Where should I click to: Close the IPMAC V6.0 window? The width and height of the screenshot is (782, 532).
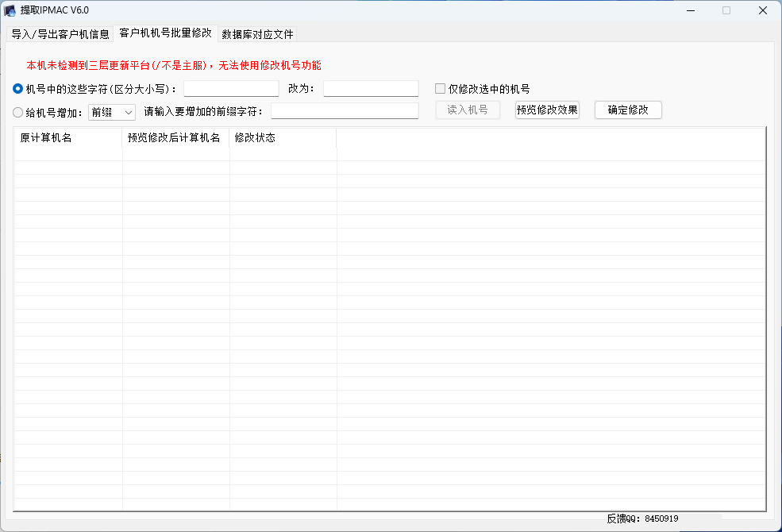coord(763,10)
